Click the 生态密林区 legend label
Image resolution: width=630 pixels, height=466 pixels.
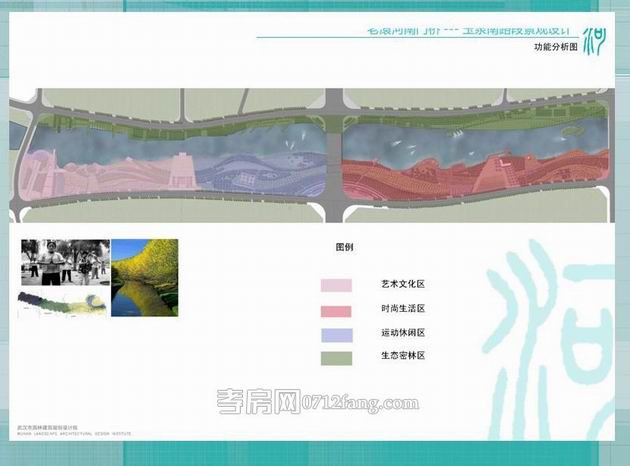pos(403,356)
